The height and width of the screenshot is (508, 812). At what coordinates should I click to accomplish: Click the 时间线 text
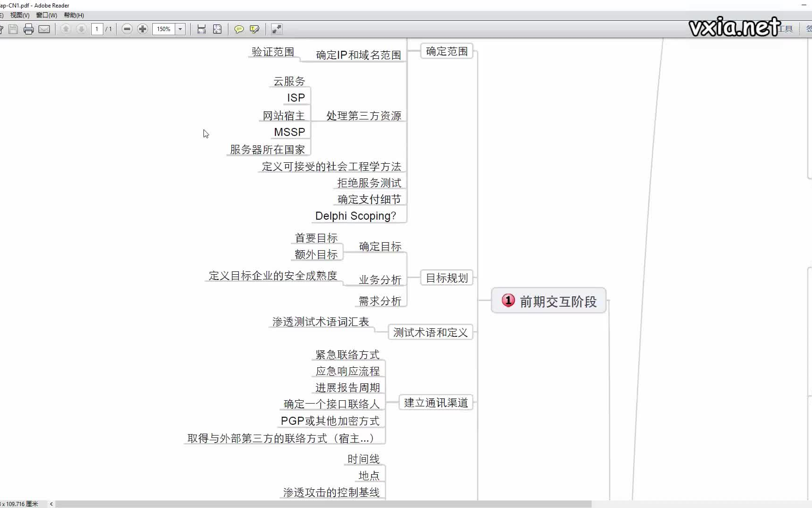(x=364, y=459)
